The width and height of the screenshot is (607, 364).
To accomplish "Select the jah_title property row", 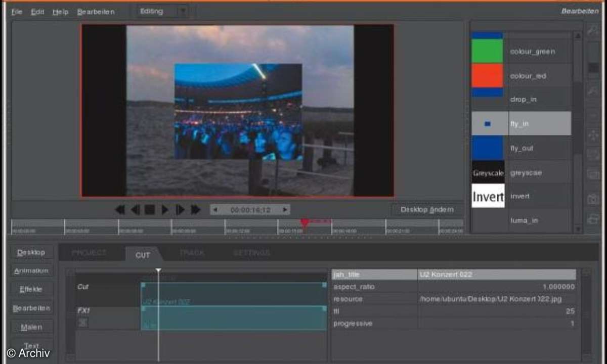I will pyautogui.click(x=453, y=275).
